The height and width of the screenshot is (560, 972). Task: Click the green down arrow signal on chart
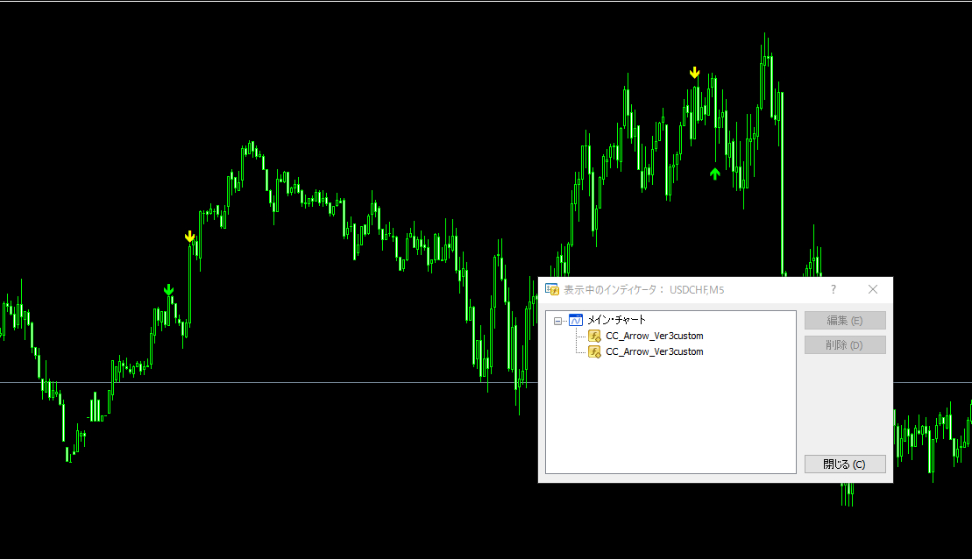click(x=169, y=290)
